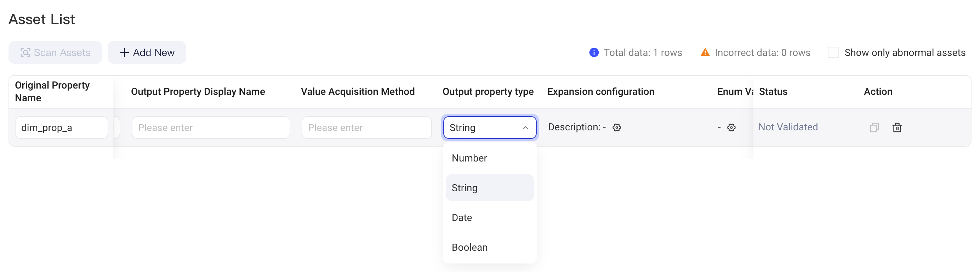Screen dimensions: 980x272
Task: Collapse the Output property type dropdown
Action: pos(490,127)
